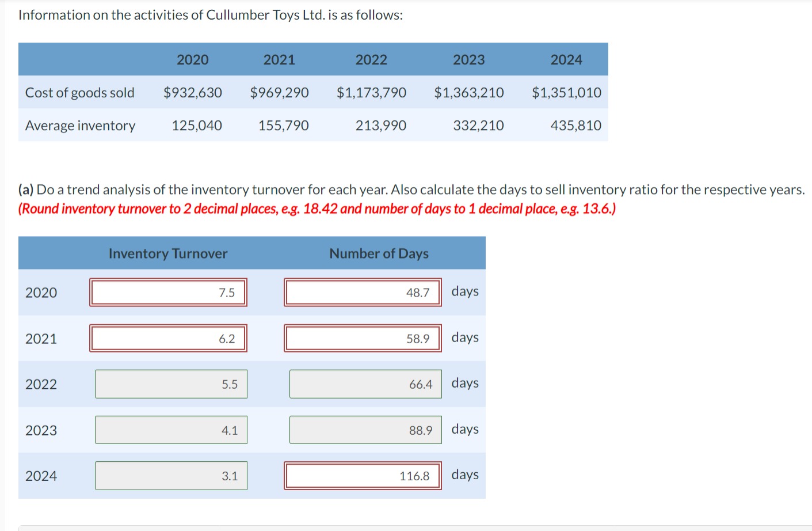This screenshot has width=812, height=531.
Task: Select the 2020 cost of goods sold value $932,630
Action: pos(193,93)
